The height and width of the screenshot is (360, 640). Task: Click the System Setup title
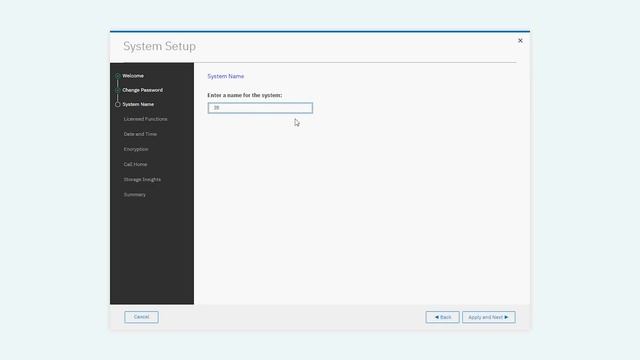point(160,47)
